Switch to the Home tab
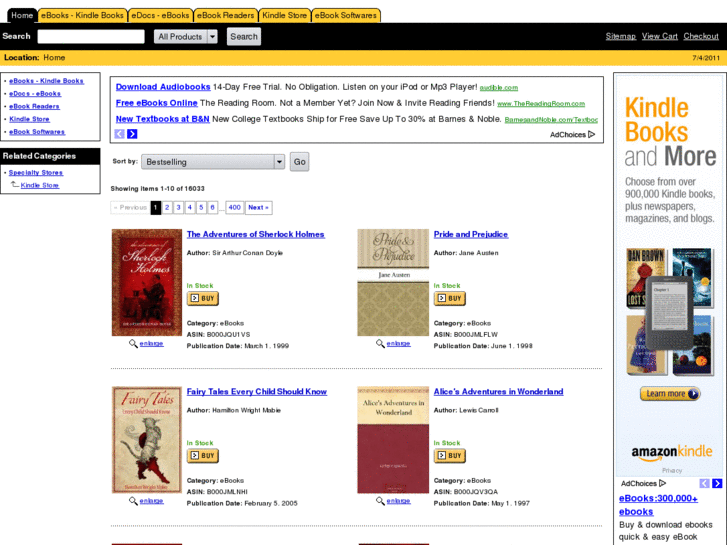This screenshot has width=727, height=545. 22,15
